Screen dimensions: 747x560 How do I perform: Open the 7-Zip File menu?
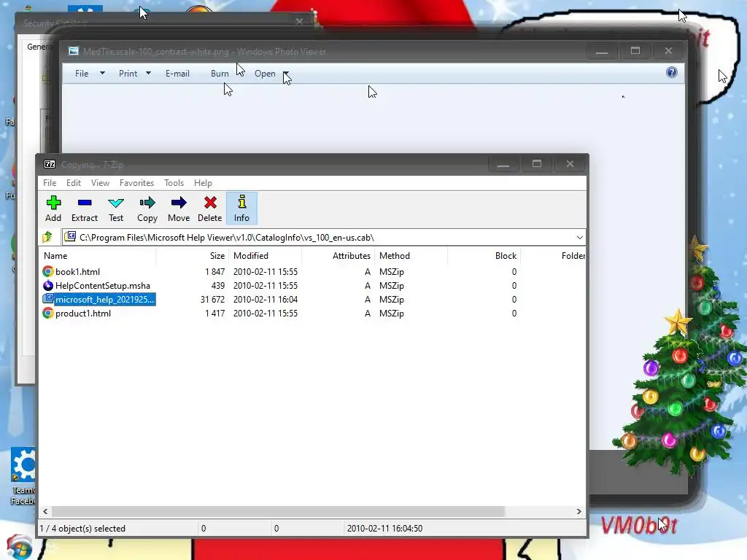pos(50,183)
